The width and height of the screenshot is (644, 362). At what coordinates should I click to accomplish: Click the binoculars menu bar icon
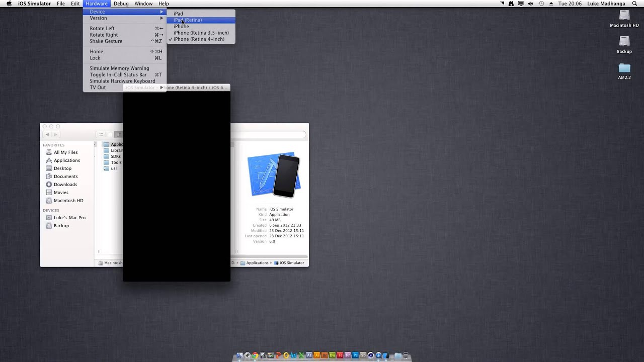[511, 4]
